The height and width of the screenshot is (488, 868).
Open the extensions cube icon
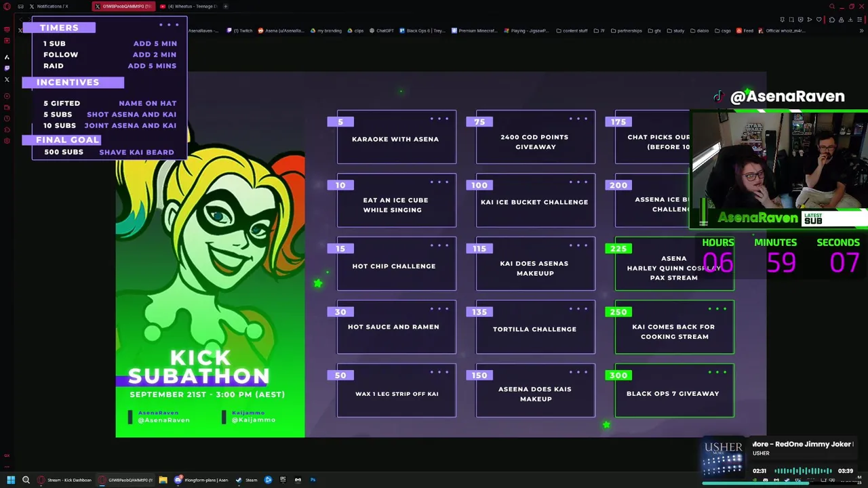coord(832,20)
